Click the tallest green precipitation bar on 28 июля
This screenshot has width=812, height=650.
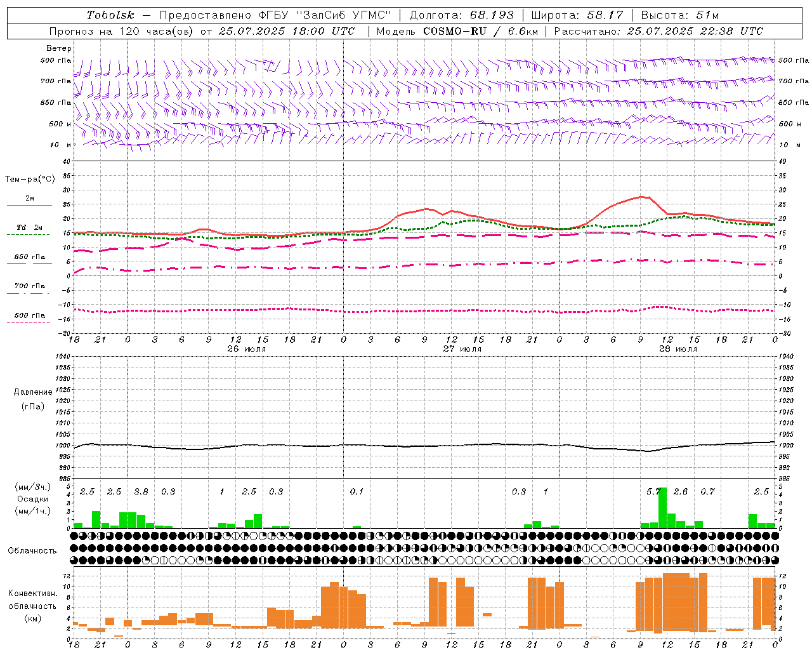click(x=662, y=508)
